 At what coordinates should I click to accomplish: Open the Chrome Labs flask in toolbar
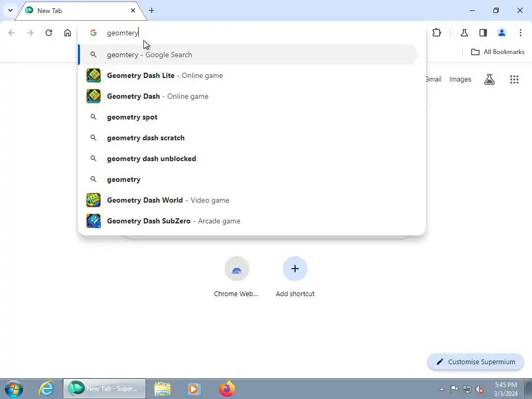464,33
